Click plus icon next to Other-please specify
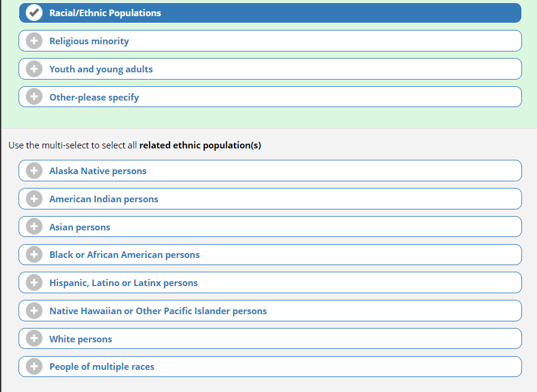The width and height of the screenshot is (537, 392). 35,97
